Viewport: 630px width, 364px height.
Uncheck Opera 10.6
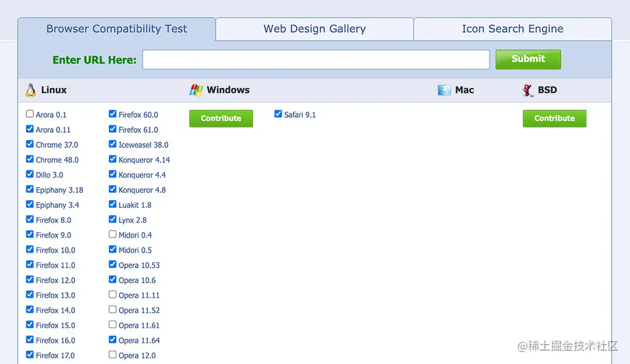pos(113,280)
